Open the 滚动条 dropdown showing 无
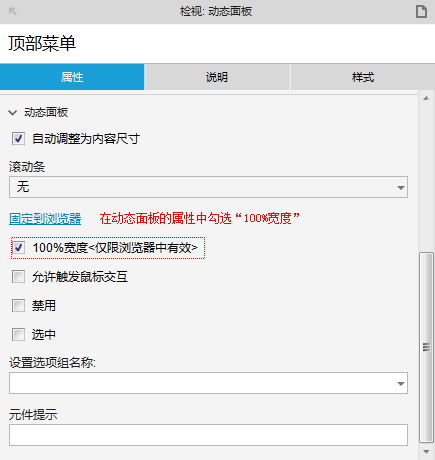Viewport: 435px width, 460px height. coord(208,187)
